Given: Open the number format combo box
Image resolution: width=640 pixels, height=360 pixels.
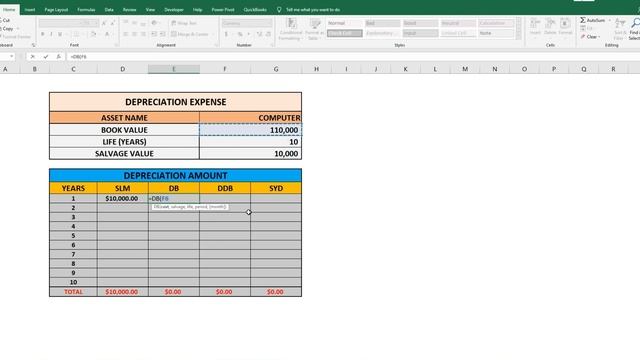Looking at the screenshot, I should coord(247,23).
